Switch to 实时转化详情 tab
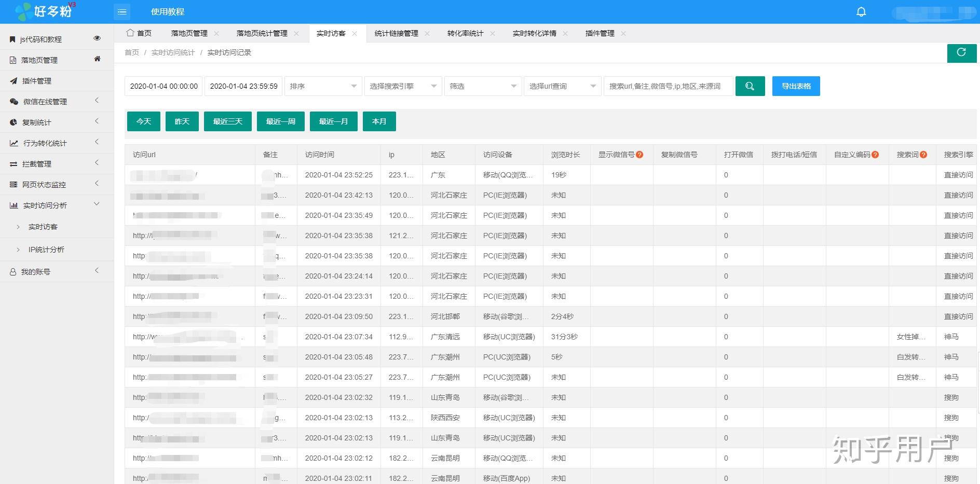The width and height of the screenshot is (980, 484). pyautogui.click(x=534, y=33)
